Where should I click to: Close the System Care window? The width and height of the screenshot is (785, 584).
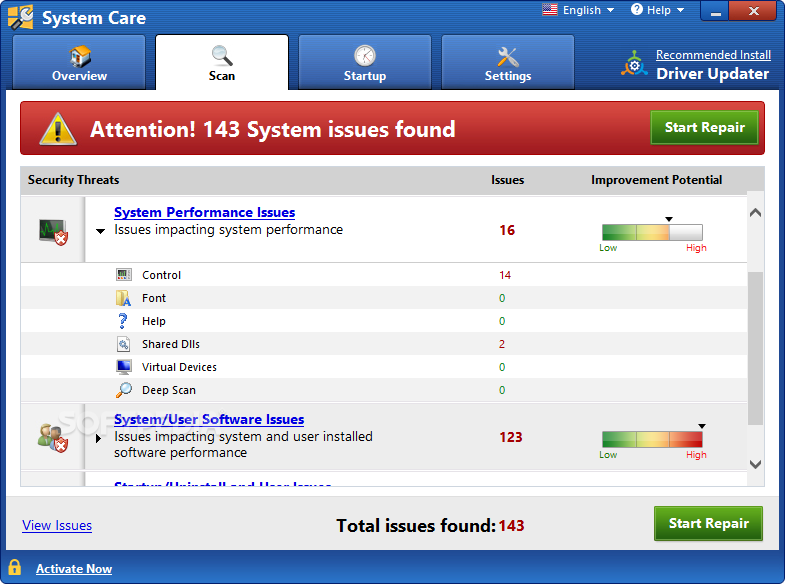[754, 11]
